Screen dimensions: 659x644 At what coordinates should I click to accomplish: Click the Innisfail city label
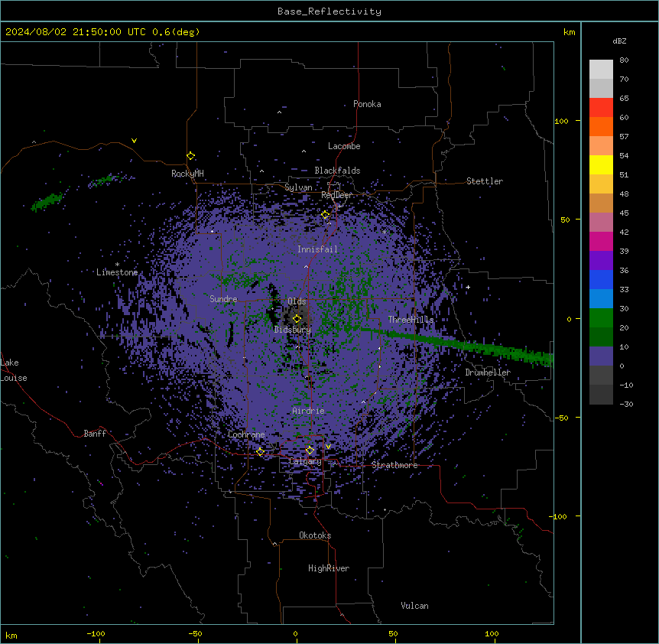(317, 249)
